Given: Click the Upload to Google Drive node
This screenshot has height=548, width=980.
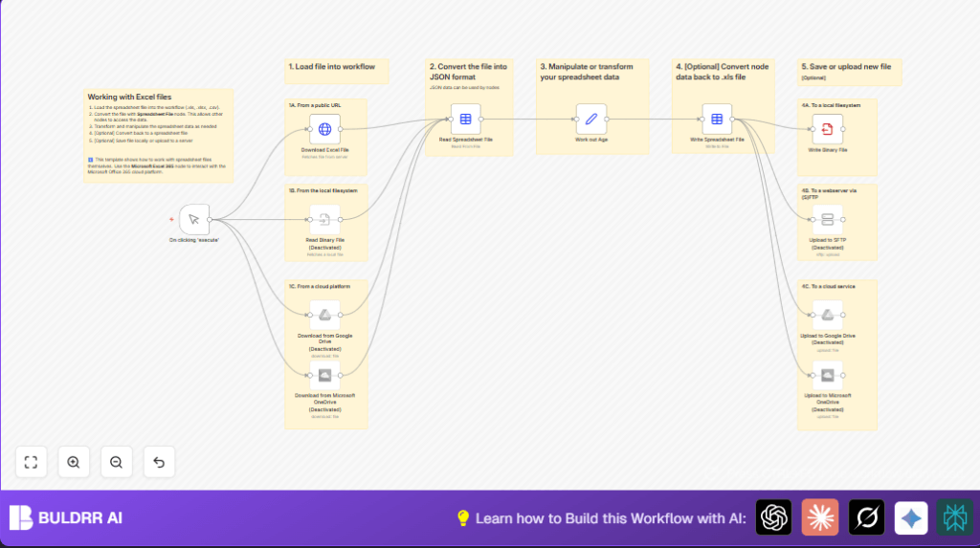Looking at the screenshot, I should pyautogui.click(x=827, y=316).
